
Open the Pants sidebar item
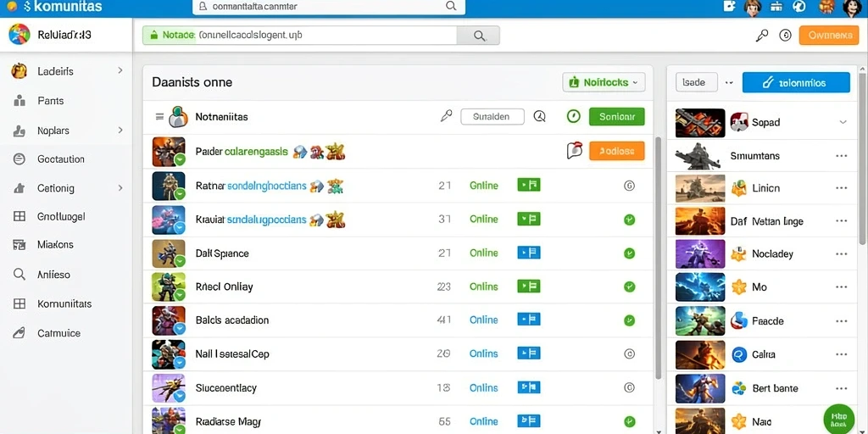tap(65, 101)
